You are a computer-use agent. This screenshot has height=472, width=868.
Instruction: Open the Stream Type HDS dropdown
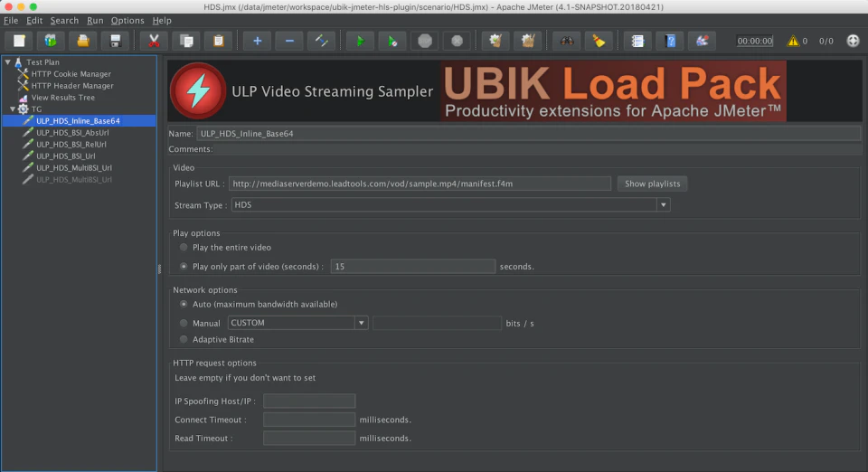(x=450, y=204)
